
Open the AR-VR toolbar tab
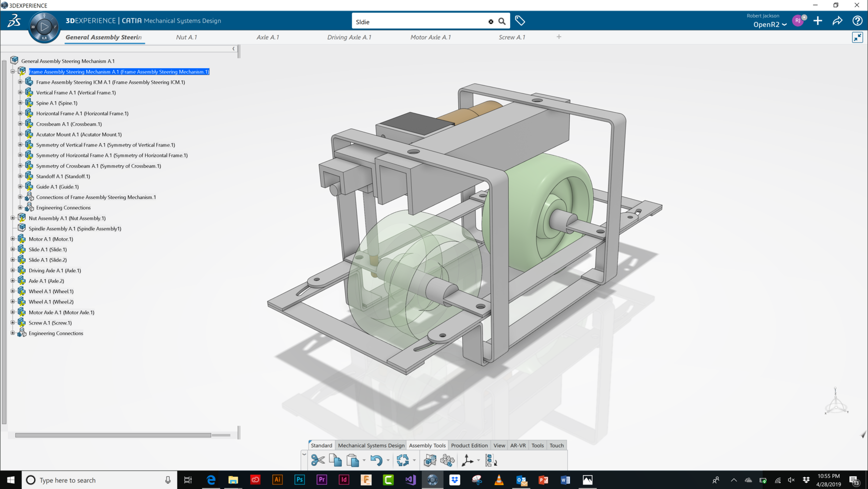pyautogui.click(x=518, y=445)
